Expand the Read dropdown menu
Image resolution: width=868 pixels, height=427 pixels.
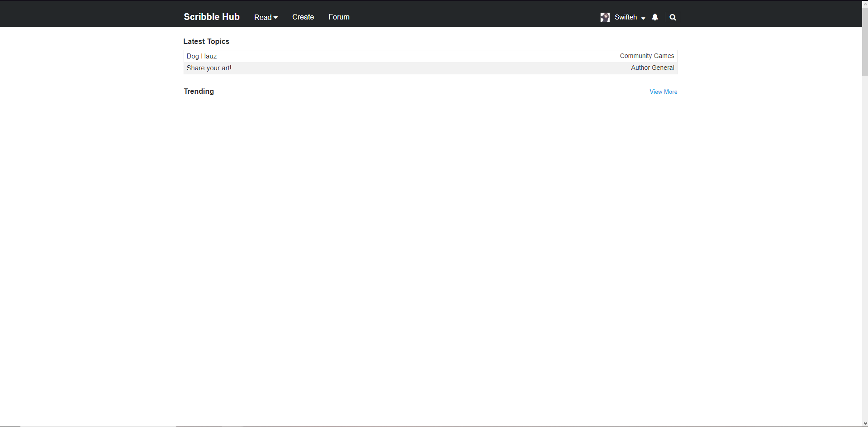pyautogui.click(x=266, y=17)
